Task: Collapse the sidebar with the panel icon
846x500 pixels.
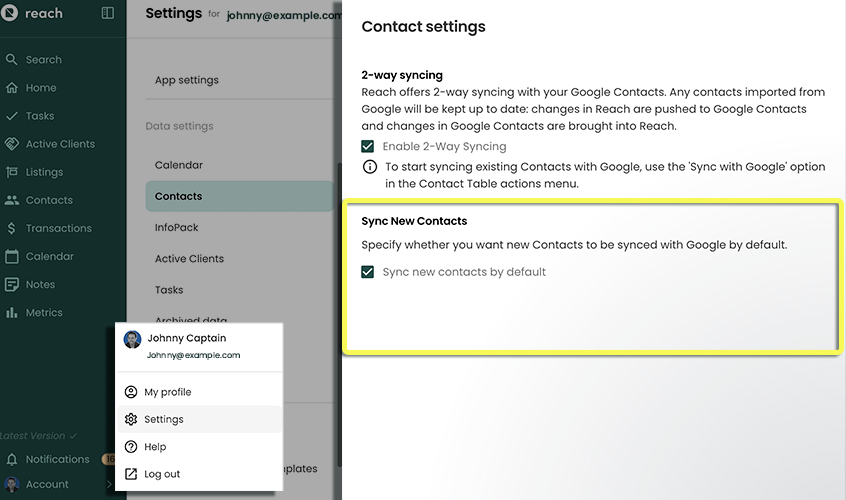Action: click(x=108, y=13)
